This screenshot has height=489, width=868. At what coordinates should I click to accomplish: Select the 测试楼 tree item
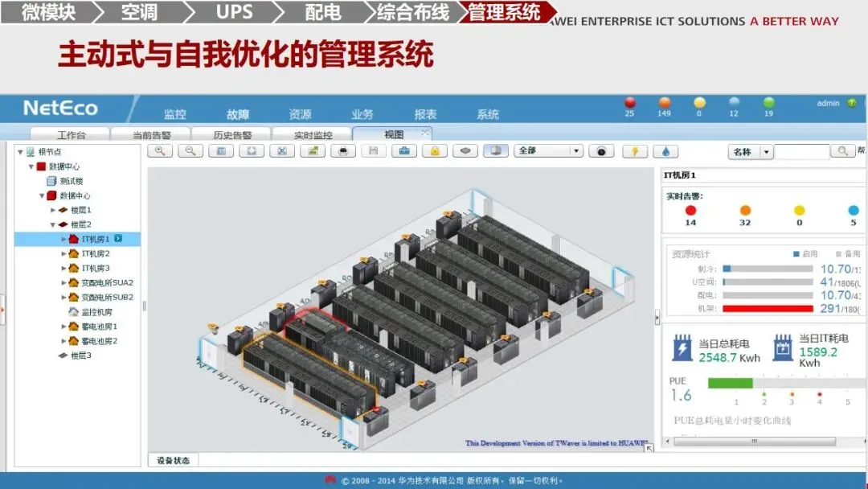click(x=72, y=181)
